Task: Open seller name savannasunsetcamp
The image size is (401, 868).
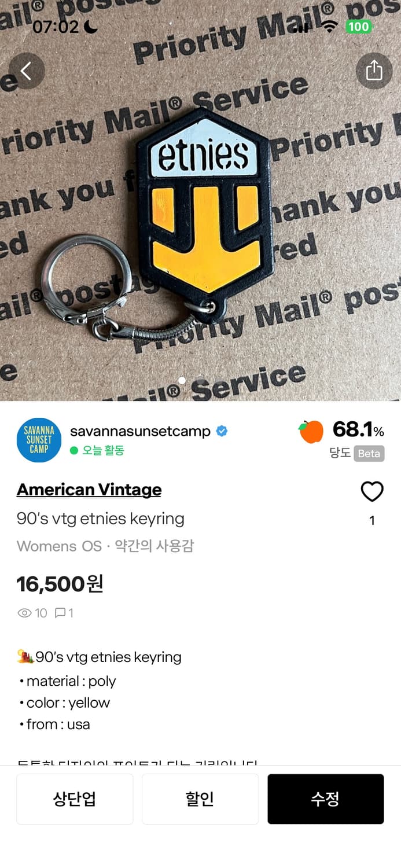Action: click(140, 431)
